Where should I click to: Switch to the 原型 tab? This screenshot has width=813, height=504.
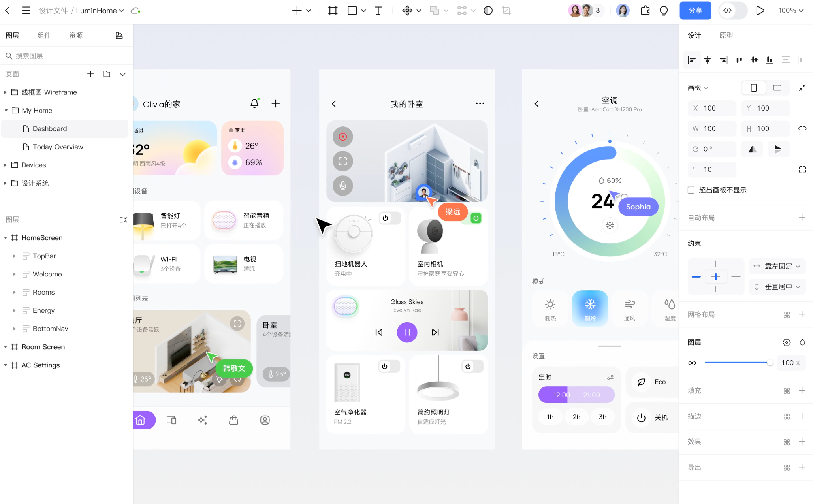726,36
